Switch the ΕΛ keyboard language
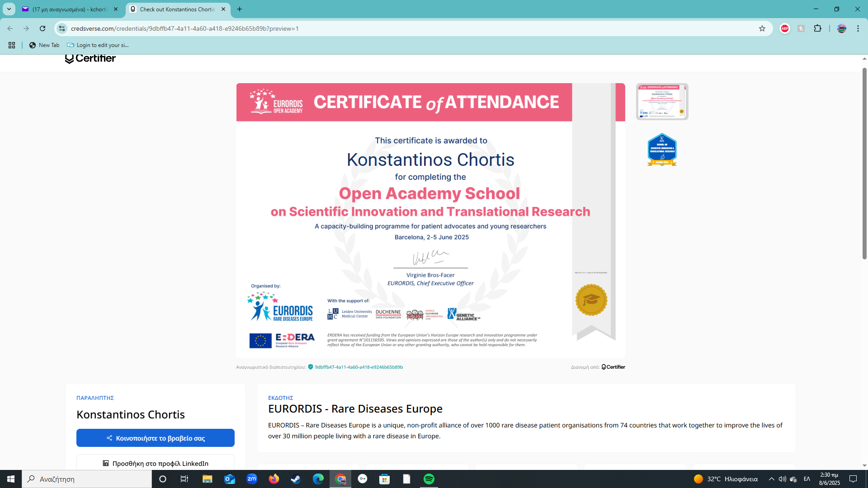 tap(807, 479)
